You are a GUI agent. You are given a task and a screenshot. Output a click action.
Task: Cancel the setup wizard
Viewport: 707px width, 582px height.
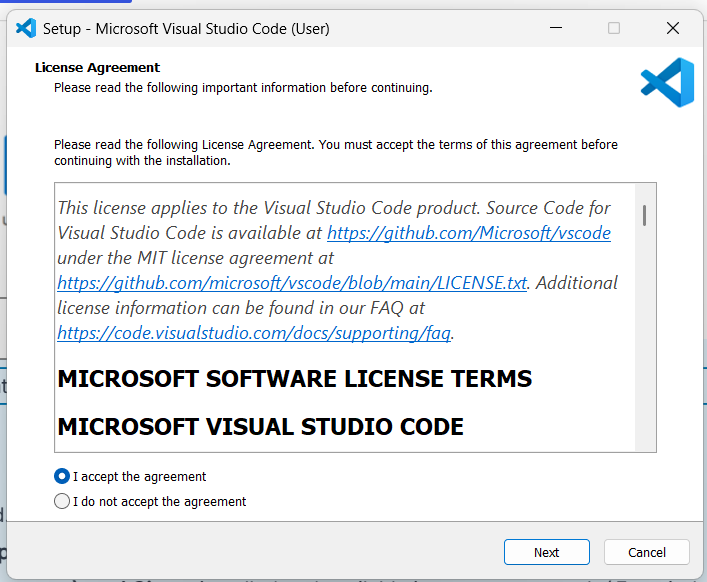(x=647, y=552)
